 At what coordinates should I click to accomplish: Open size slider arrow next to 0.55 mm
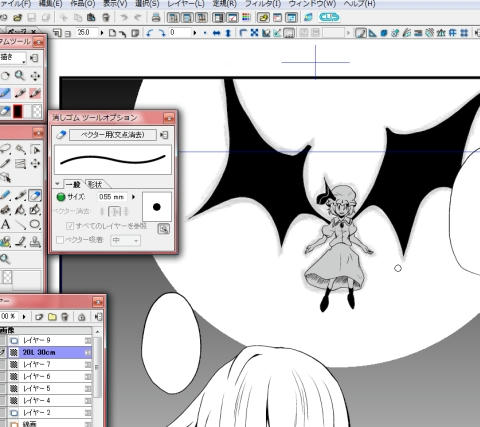pos(133,197)
